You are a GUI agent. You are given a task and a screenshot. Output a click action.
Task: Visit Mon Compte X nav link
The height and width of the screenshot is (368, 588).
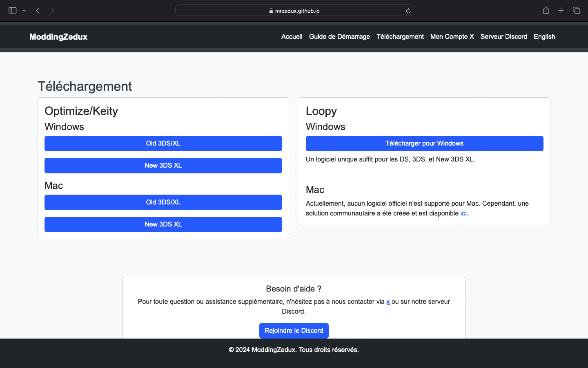(x=452, y=37)
